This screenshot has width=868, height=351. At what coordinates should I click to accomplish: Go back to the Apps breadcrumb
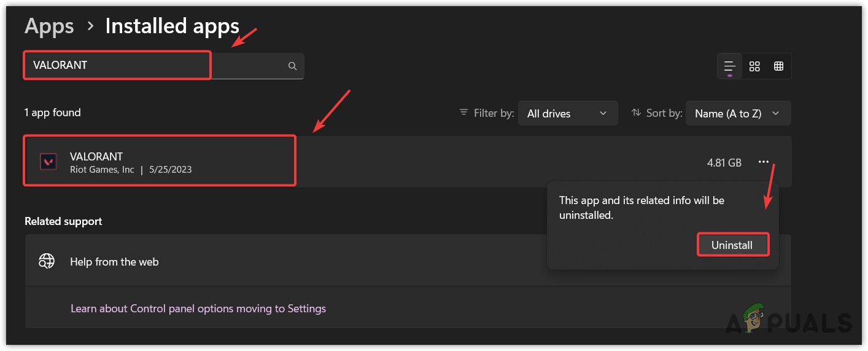tap(49, 26)
